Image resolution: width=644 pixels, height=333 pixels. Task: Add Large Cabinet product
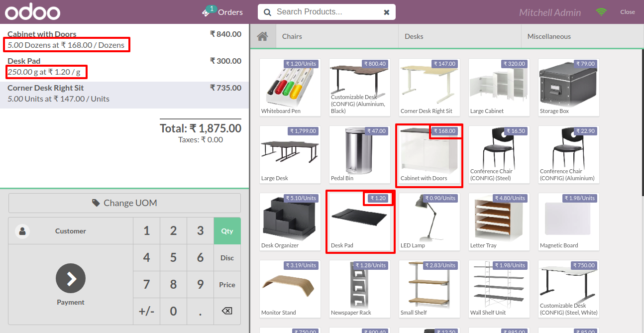[499, 88]
